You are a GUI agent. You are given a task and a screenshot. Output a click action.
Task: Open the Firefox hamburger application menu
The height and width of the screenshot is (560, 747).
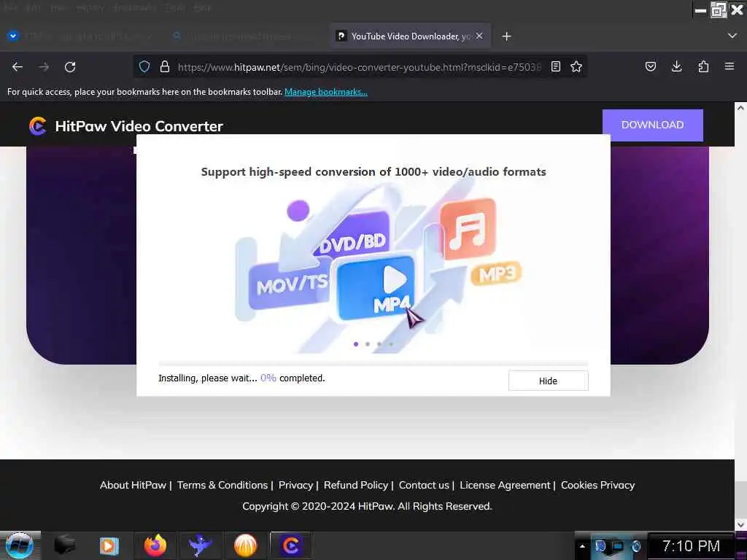[x=729, y=66]
